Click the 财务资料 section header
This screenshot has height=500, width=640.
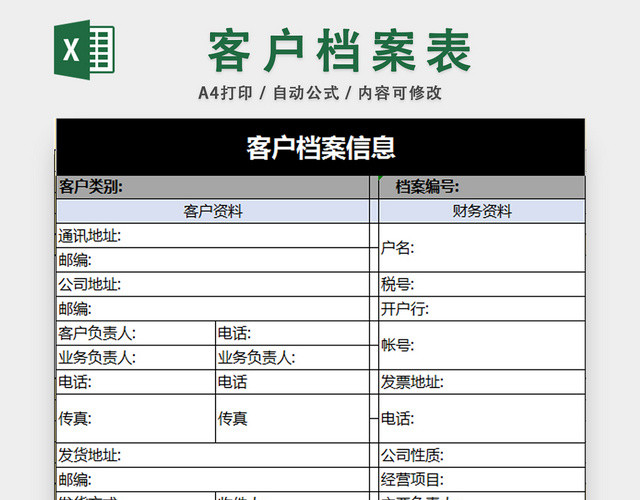coord(482,211)
